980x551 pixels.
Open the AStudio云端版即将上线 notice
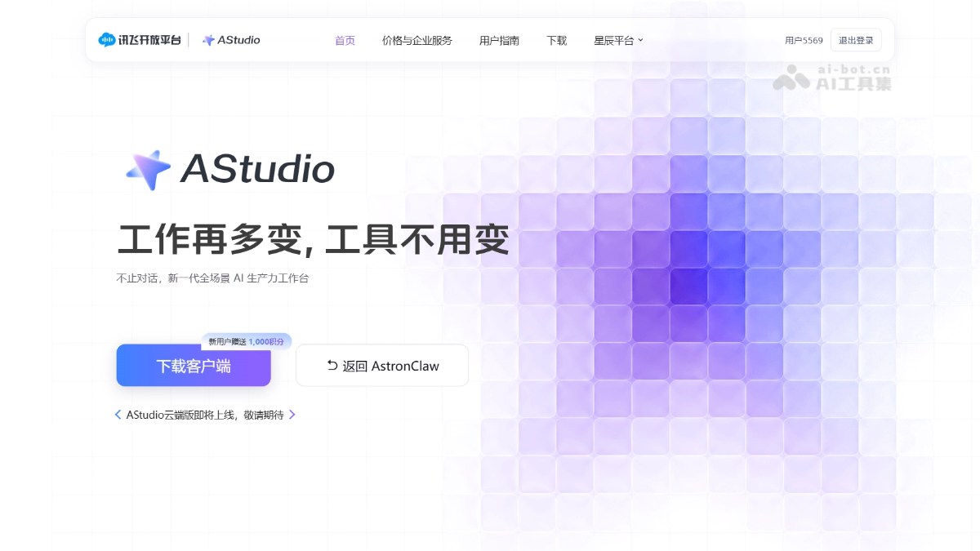coord(205,415)
